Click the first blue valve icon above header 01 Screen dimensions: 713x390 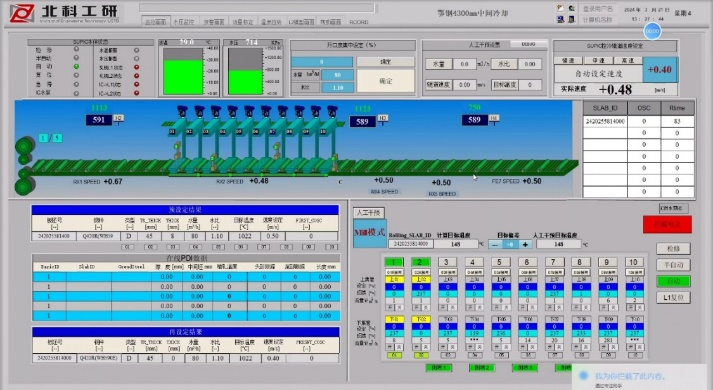coord(182,110)
